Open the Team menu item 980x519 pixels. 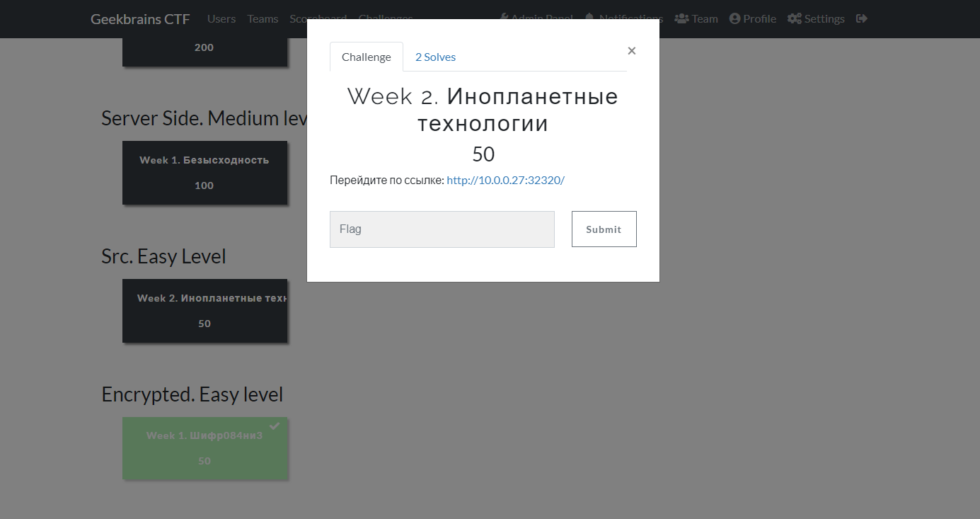click(x=696, y=19)
